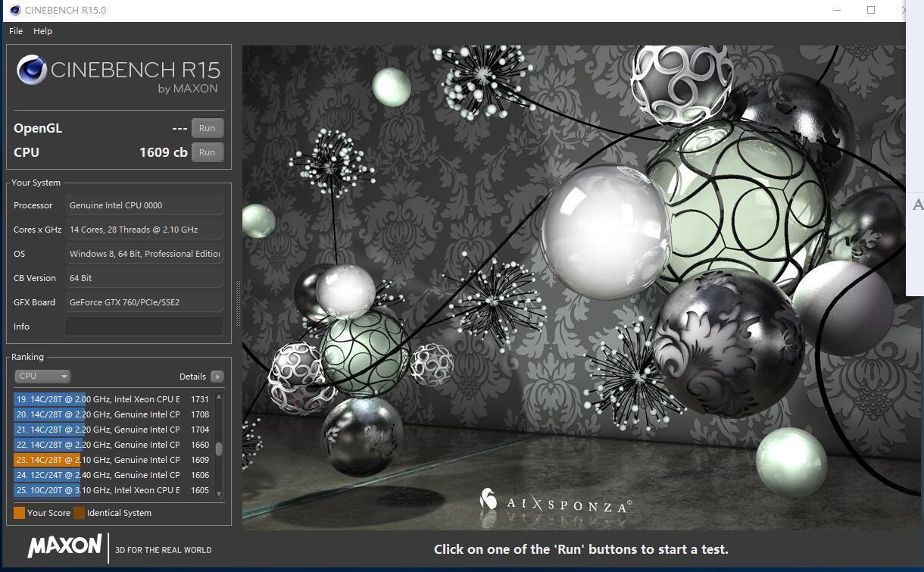Minimize the Cinebench window
This screenshot has height=572, width=924.
pos(837,10)
